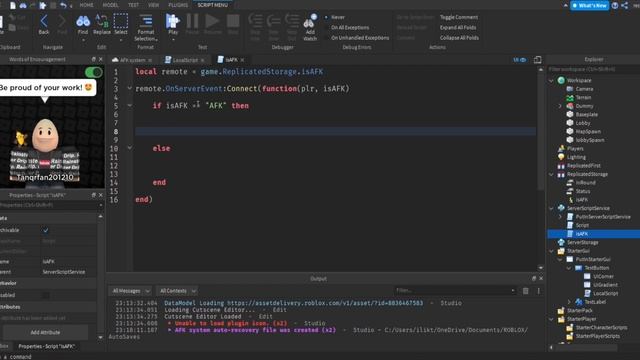The image size is (640, 360).
Task: Click Expand All Folds
Action: tap(458, 27)
